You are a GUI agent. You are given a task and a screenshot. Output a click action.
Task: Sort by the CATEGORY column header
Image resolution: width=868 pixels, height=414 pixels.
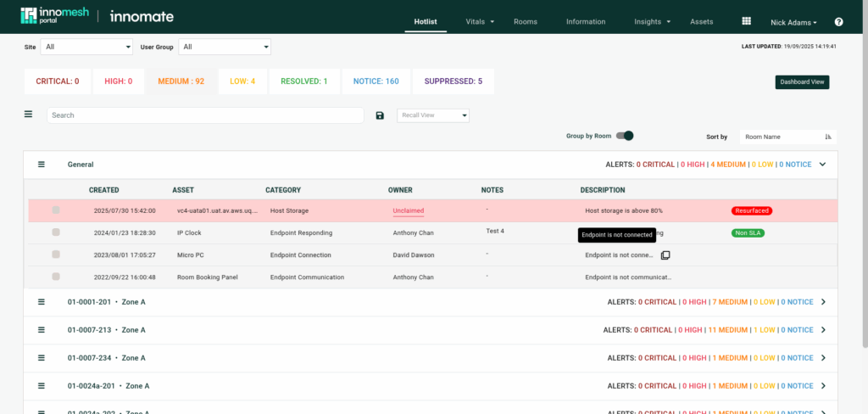[x=283, y=190]
